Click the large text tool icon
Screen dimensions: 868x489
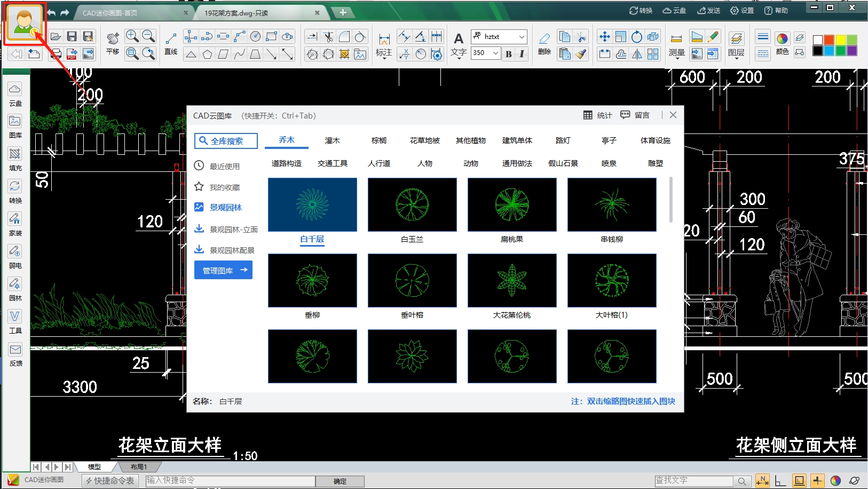pos(459,38)
